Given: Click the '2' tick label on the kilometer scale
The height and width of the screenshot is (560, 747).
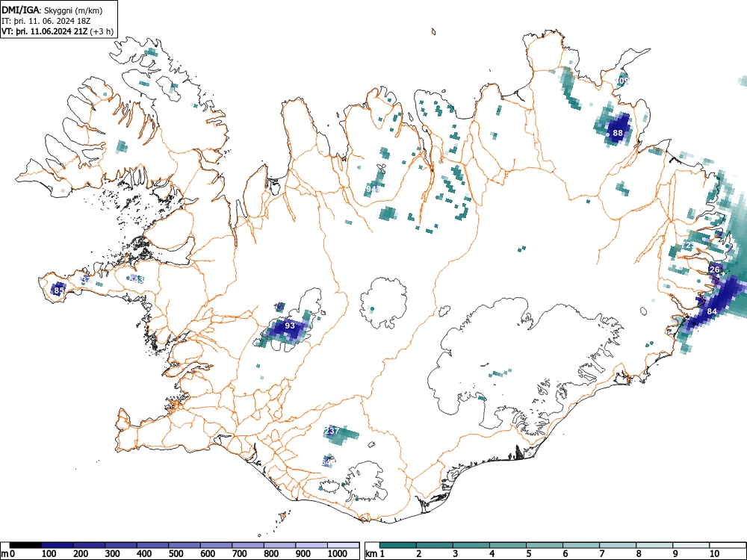Looking at the screenshot, I should point(418,554).
